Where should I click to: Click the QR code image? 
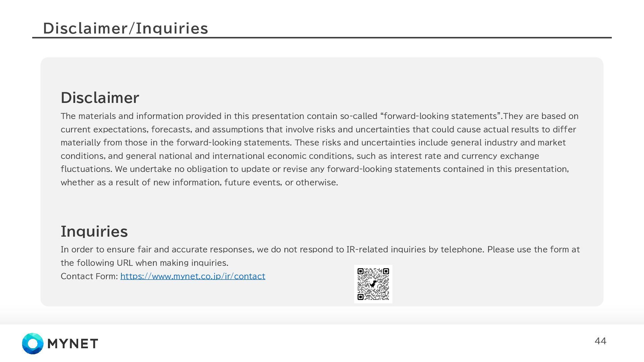pos(373,284)
